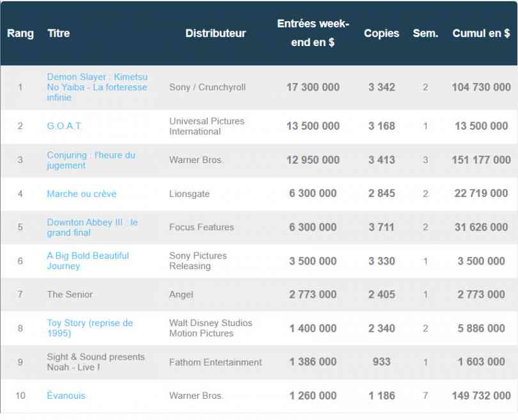Select the 3 342 copies value

point(382,87)
